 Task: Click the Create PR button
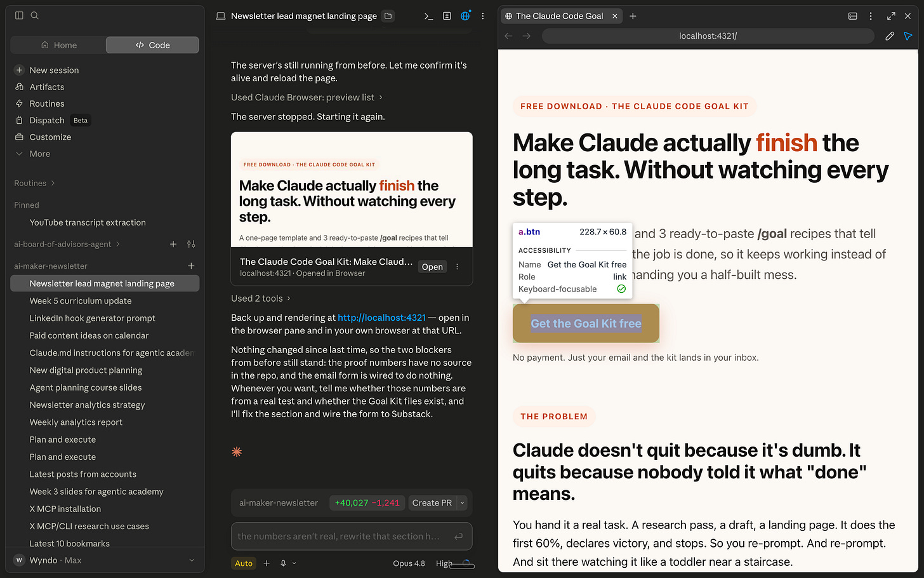coord(432,502)
